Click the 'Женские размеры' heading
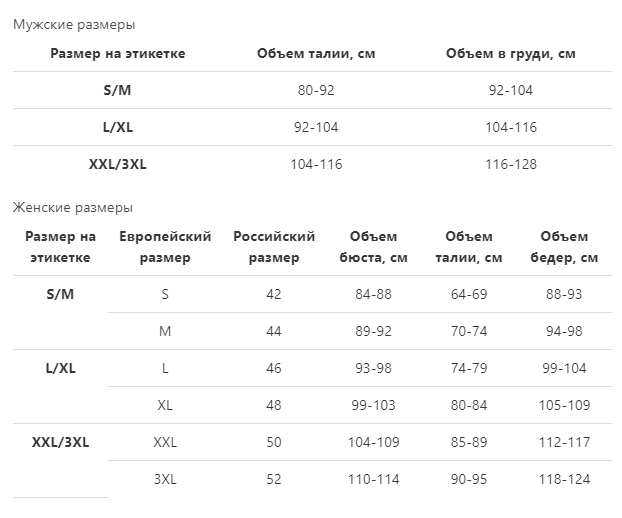The width and height of the screenshot is (622, 518). (73, 207)
